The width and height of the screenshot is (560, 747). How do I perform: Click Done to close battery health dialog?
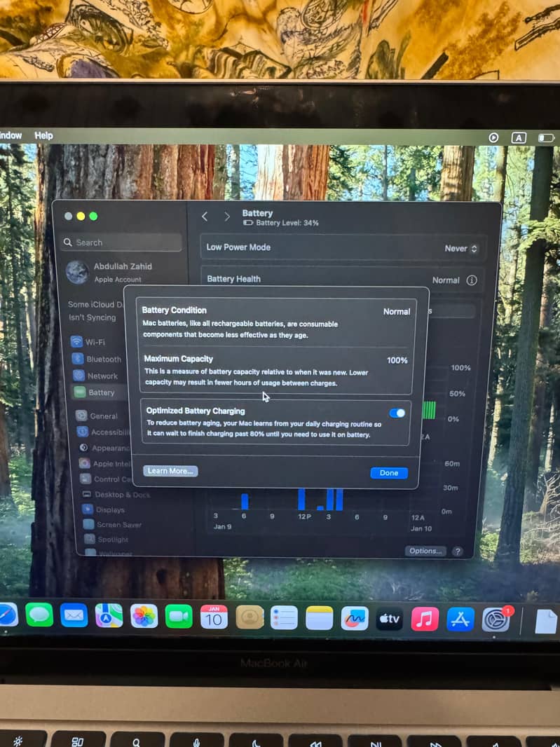point(389,472)
